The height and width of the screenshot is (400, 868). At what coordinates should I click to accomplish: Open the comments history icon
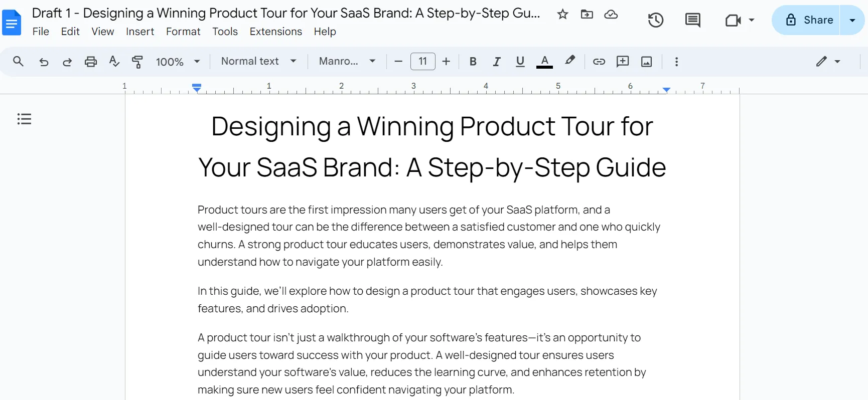692,20
